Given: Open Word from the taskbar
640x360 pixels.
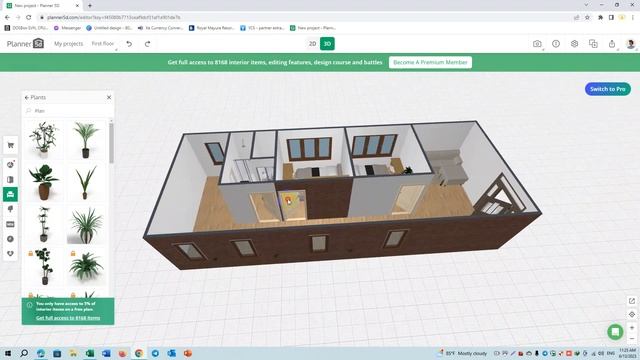Looking at the screenshot, I should click(106, 353).
